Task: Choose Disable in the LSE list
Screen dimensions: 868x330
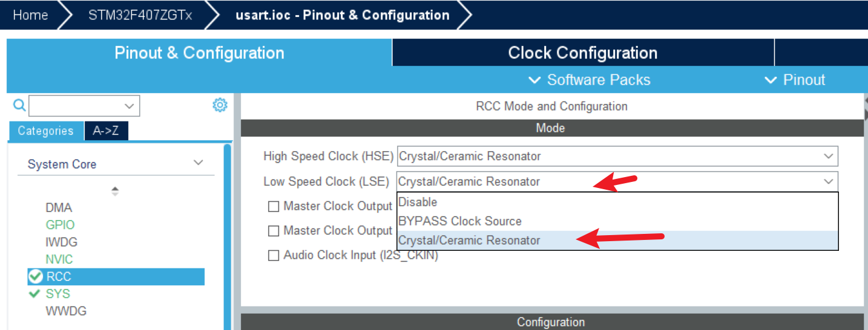Action: 418,202
